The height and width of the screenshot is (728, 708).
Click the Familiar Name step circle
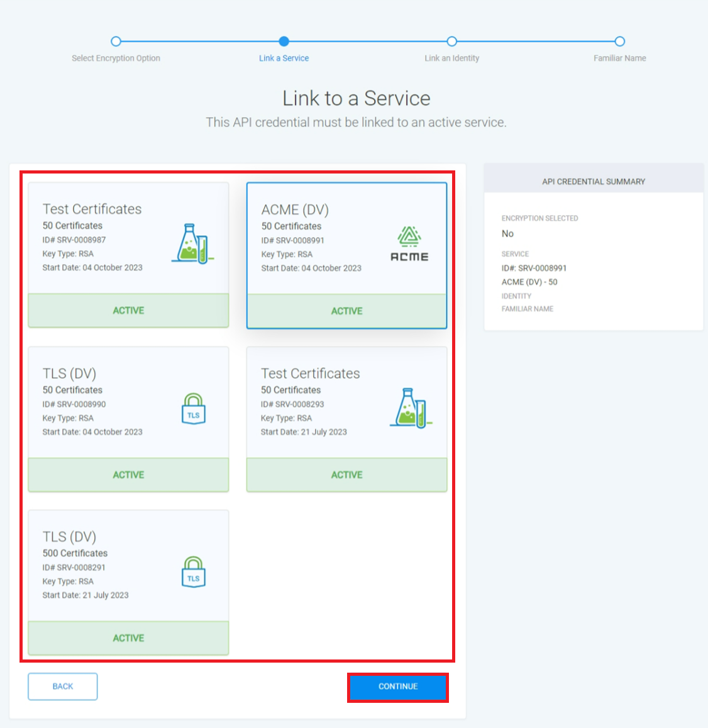pyautogui.click(x=619, y=41)
